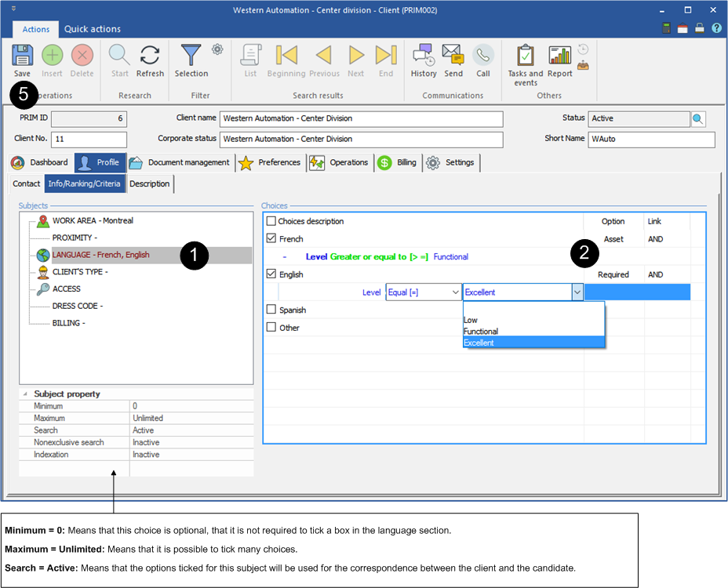728x588 pixels.
Task: Start research with magnifier icon
Action: (119, 55)
